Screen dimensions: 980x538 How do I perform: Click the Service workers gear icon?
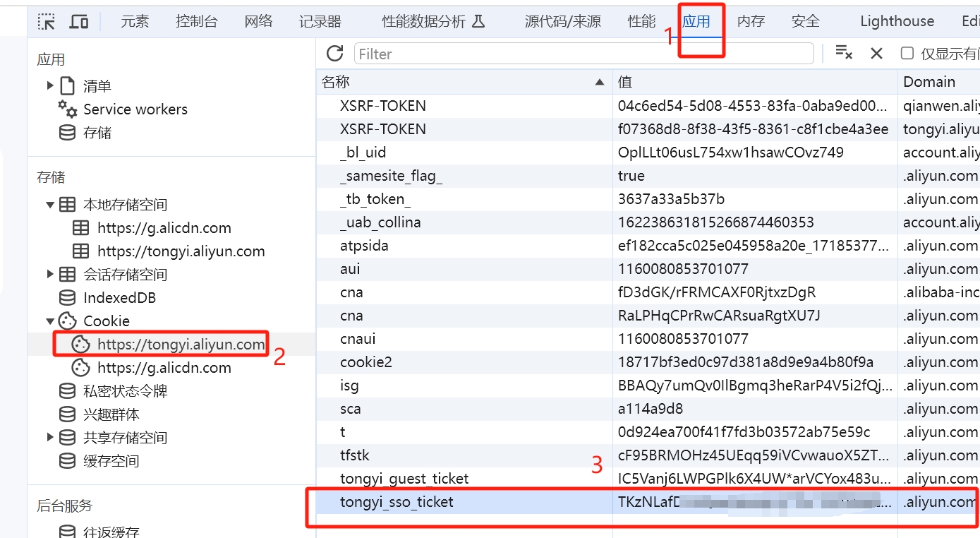click(66, 109)
